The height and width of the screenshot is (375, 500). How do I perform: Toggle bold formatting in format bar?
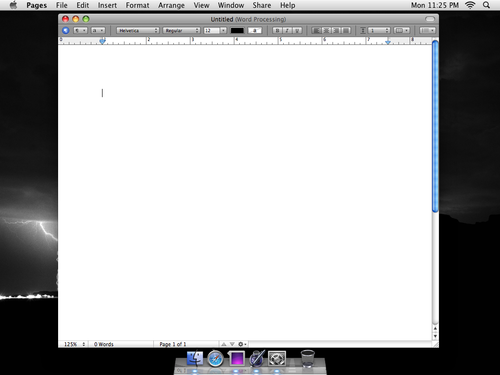(277, 30)
